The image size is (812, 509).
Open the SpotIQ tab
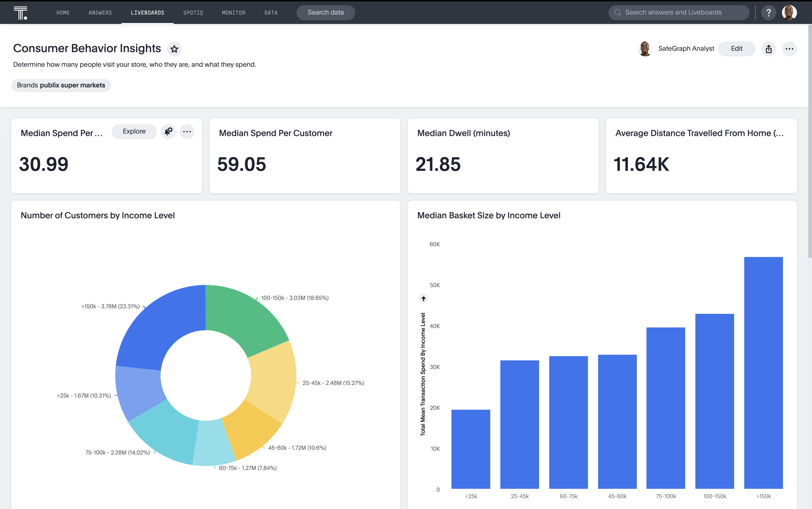[x=193, y=13]
